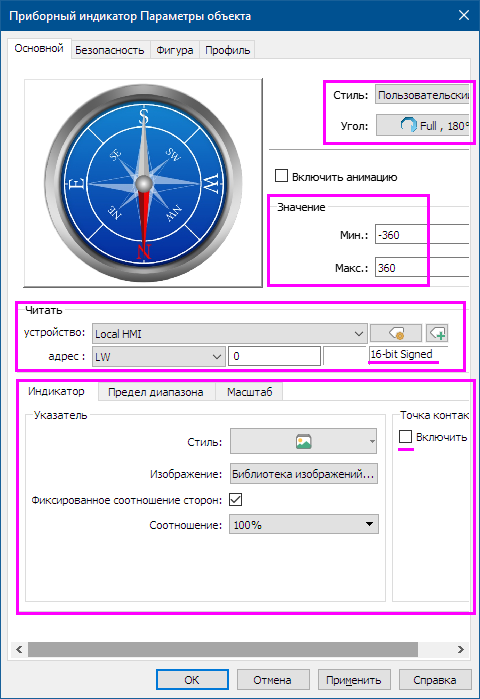480x699 pixels.
Task: Open the Угол Full 180° selector
Action: click(x=423, y=126)
